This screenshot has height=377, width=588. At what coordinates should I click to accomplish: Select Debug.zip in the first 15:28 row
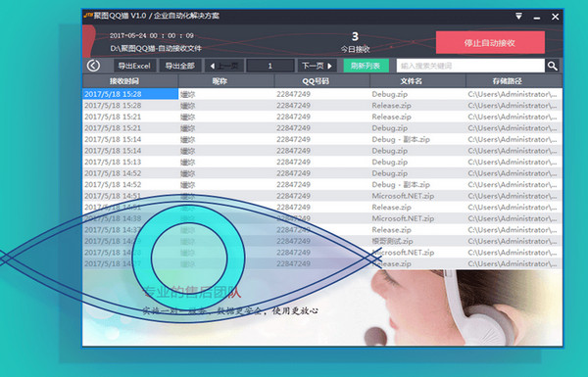pos(390,94)
